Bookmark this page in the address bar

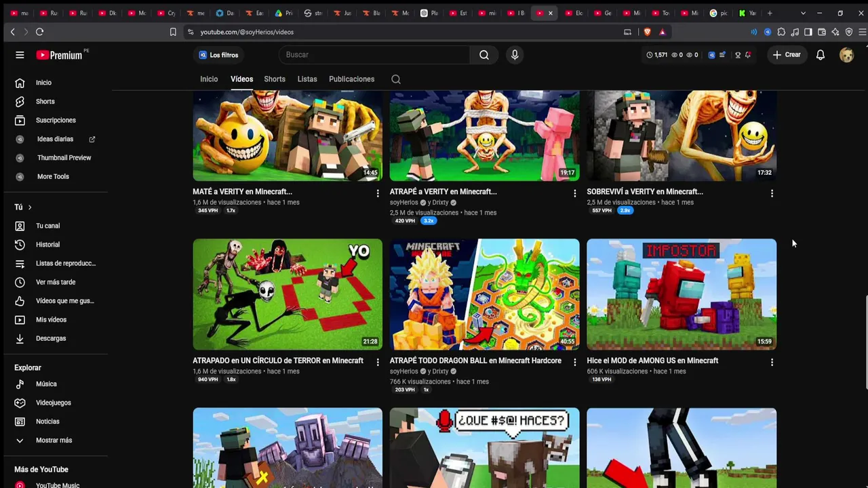point(173,32)
